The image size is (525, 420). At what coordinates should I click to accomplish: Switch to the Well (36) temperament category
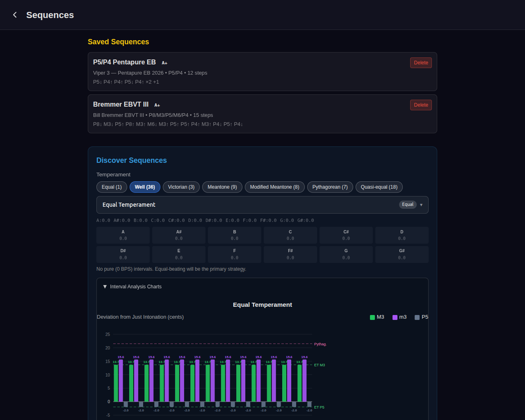(144, 187)
